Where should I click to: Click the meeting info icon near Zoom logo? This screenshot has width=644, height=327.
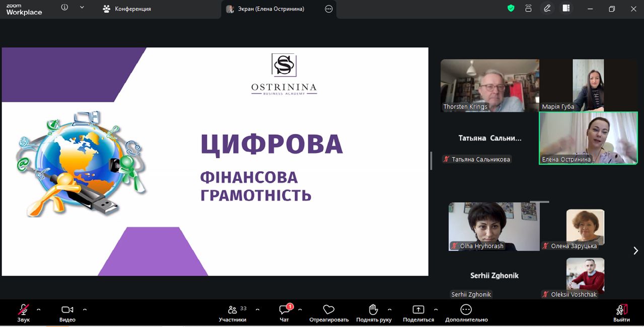[x=64, y=8]
